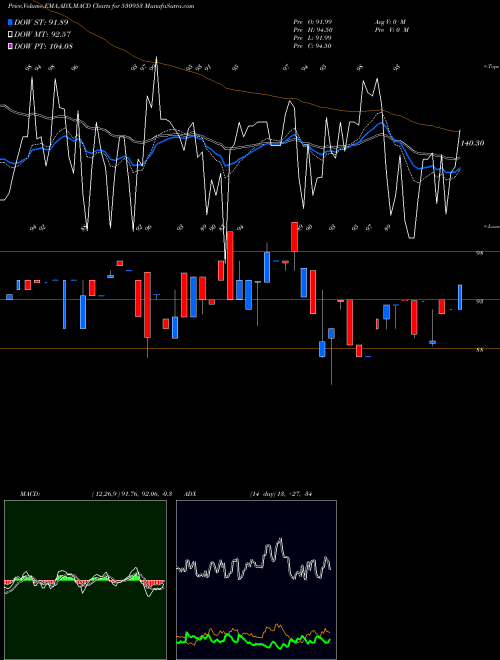
Task: Click the 140.30 price label
Action: (472, 144)
